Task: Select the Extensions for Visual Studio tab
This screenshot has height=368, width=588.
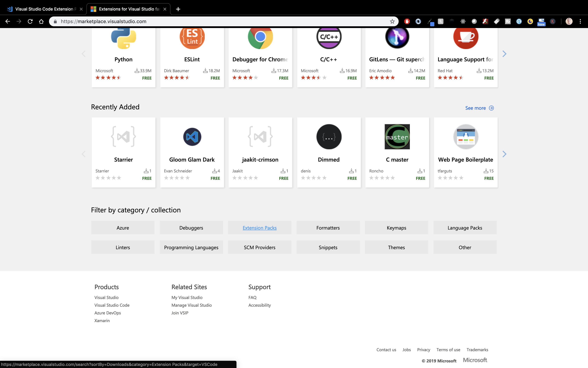Action: [x=128, y=9]
